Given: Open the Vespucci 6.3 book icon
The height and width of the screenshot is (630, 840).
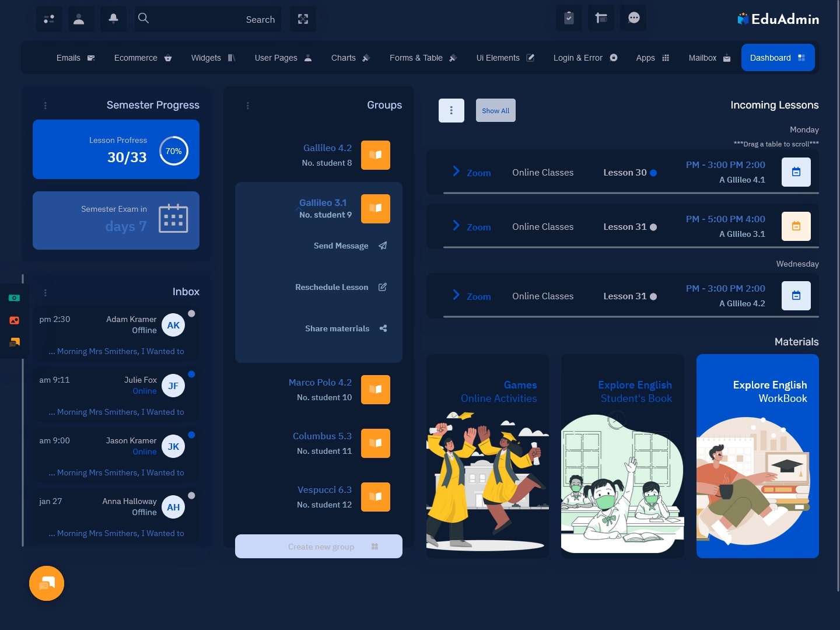Looking at the screenshot, I should (376, 497).
